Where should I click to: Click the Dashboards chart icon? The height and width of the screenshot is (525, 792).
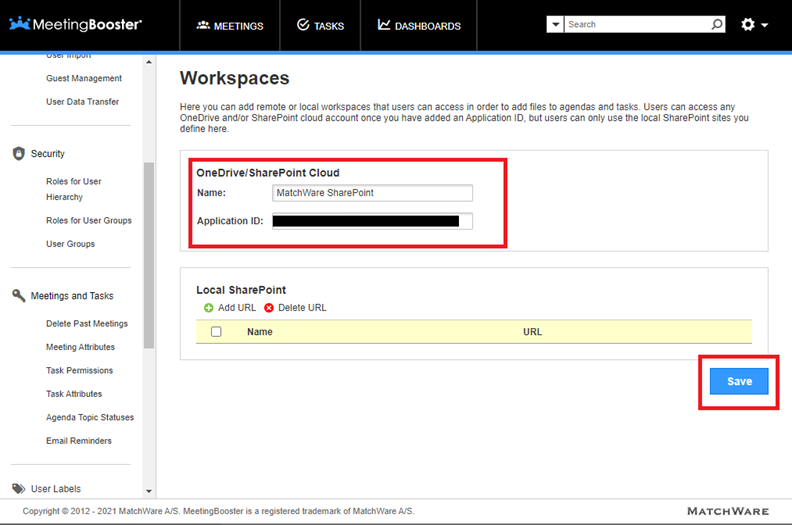pyautogui.click(x=384, y=24)
